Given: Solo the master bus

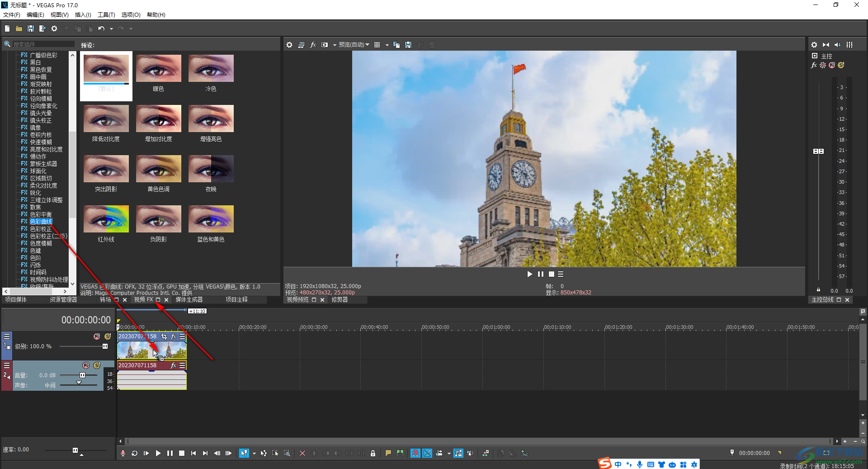Looking at the screenshot, I should (841, 65).
